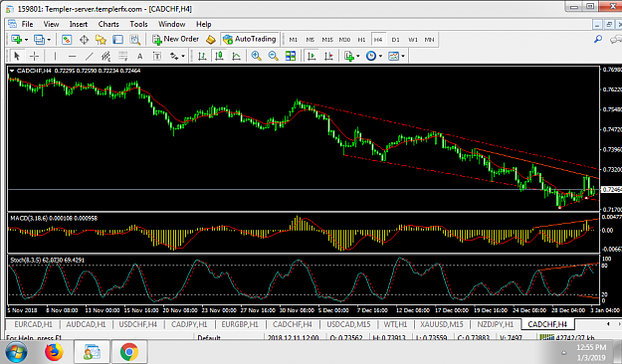Open the File menu
Screen dimensions: 622x364
click(x=27, y=24)
